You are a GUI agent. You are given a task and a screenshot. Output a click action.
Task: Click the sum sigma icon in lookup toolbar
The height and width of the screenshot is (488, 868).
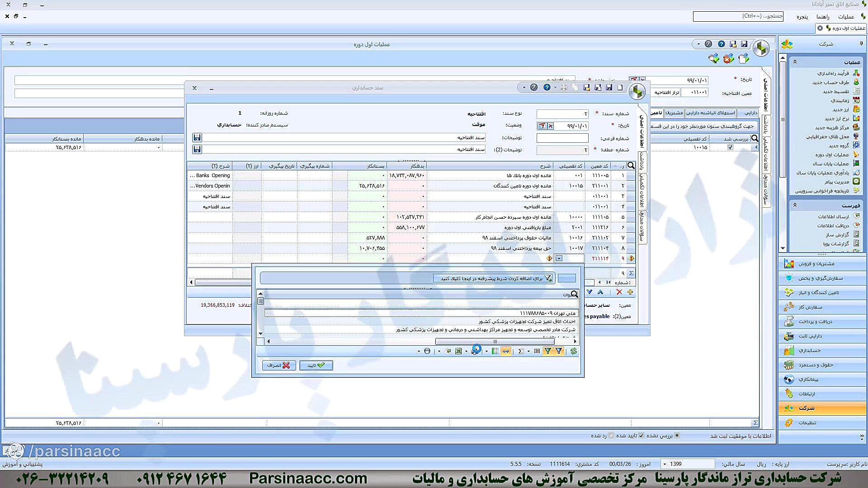pyautogui.click(x=521, y=351)
